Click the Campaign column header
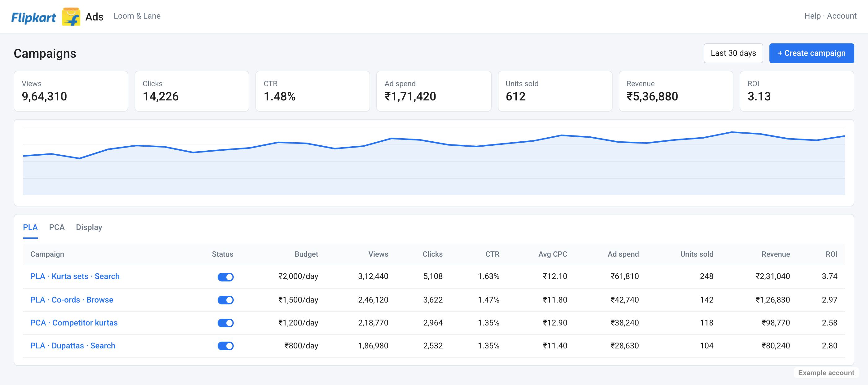This screenshot has height=385, width=868. [x=47, y=254]
